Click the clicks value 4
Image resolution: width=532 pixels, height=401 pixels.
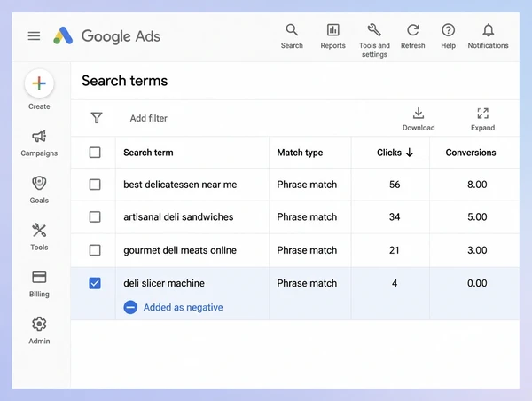click(395, 283)
